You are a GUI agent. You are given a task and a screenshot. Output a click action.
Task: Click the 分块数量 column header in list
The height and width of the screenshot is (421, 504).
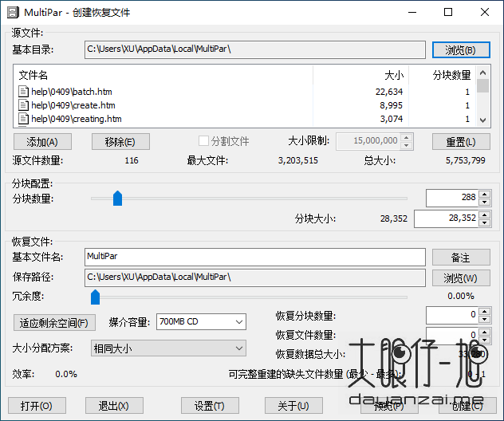(x=443, y=75)
